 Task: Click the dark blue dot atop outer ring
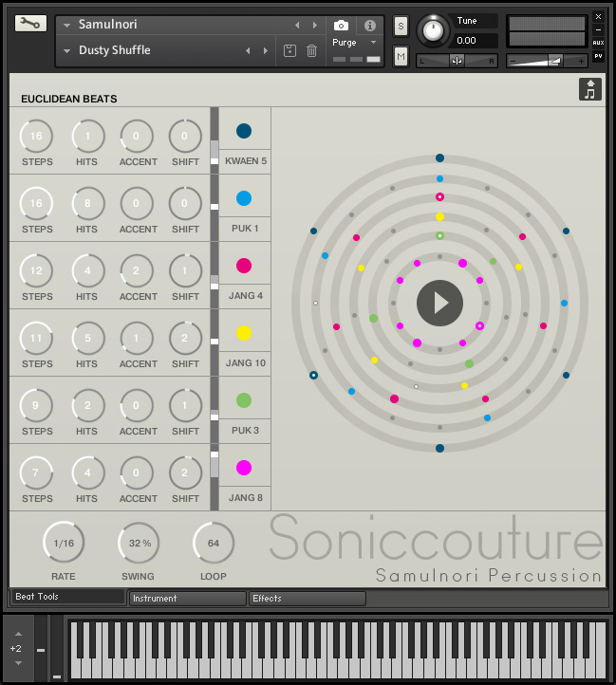tap(439, 157)
